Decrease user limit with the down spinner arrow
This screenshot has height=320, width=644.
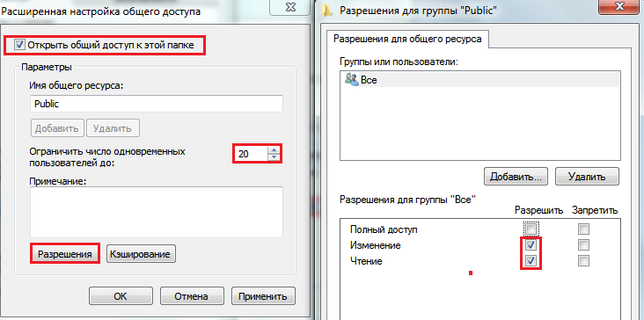[274, 157]
